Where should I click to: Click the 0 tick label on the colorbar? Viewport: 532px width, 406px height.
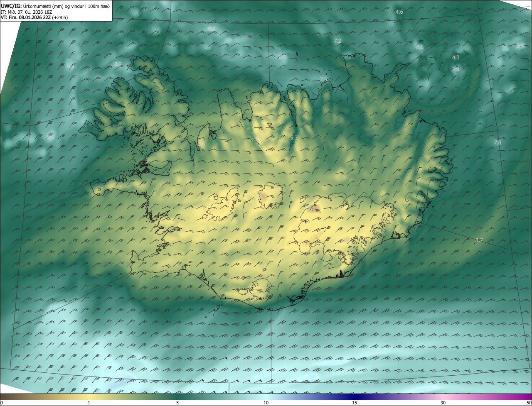click(2, 403)
